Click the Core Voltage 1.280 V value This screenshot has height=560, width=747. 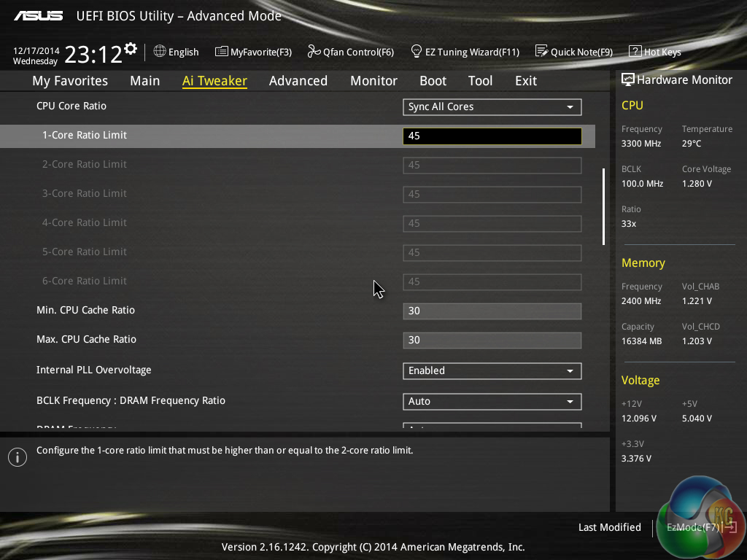point(697,183)
